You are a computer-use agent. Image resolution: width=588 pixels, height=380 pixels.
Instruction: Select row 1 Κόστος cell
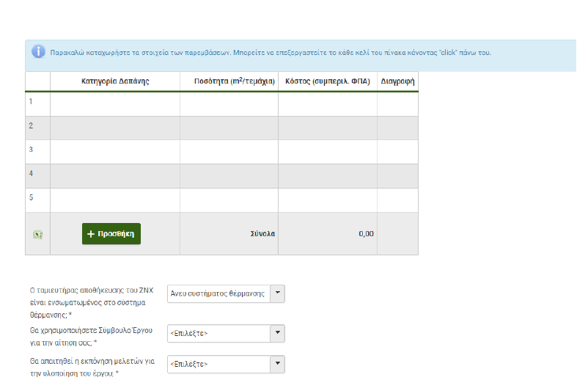pyautogui.click(x=327, y=103)
